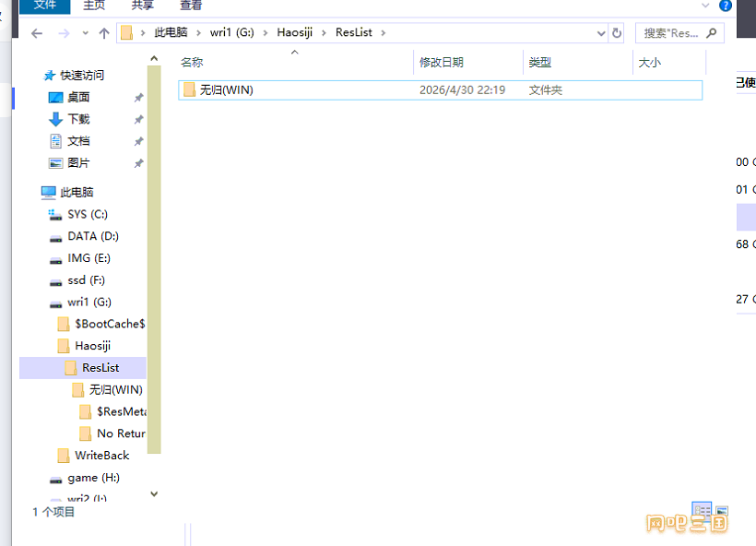Go forward with the right arrow
The width and height of the screenshot is (756, 546).
pos(64,33)
